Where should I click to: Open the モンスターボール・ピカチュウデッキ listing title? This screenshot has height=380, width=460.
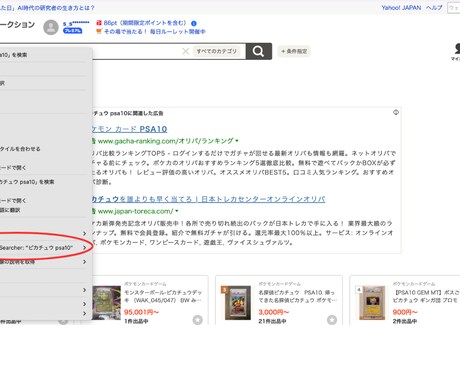[x=163, y=296]
